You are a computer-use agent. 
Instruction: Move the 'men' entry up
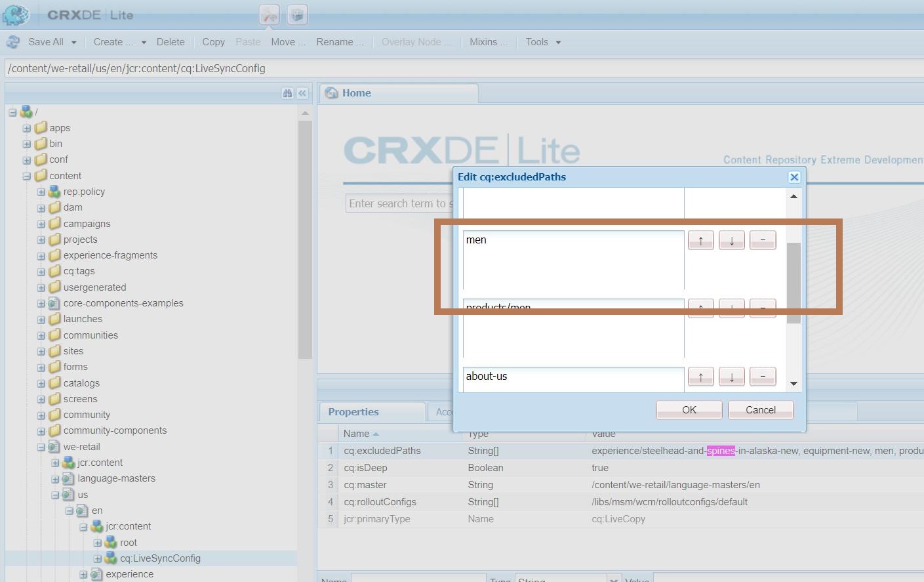(x=700, y=240)
